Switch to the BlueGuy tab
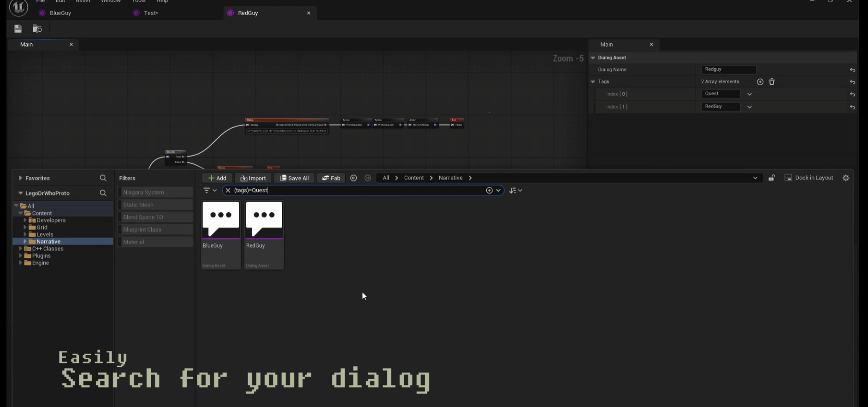This screenshot has width=868, height=407. tap(60, 13)
